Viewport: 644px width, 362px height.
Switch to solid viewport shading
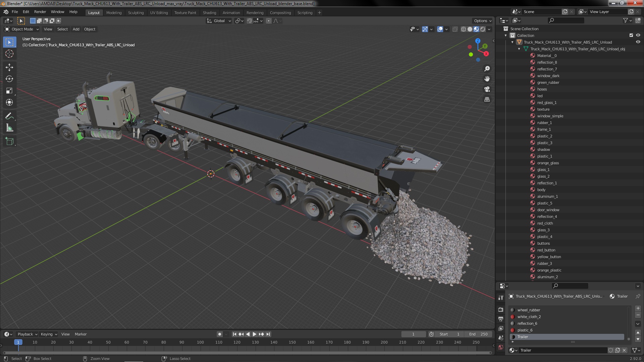click(x=470, y=29)
